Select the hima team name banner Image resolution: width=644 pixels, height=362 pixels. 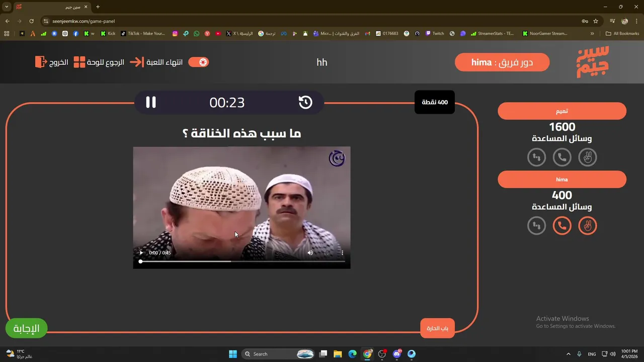point(562,179)
